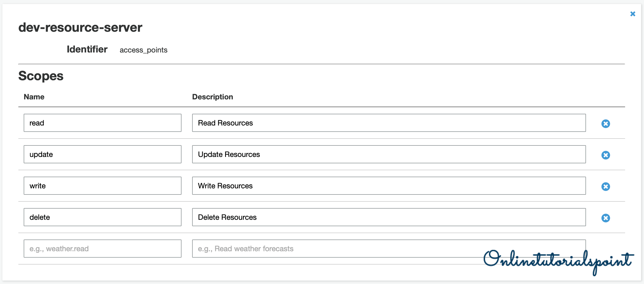Click the Description column header
The image size is (644, 284).
coord(212,97)
